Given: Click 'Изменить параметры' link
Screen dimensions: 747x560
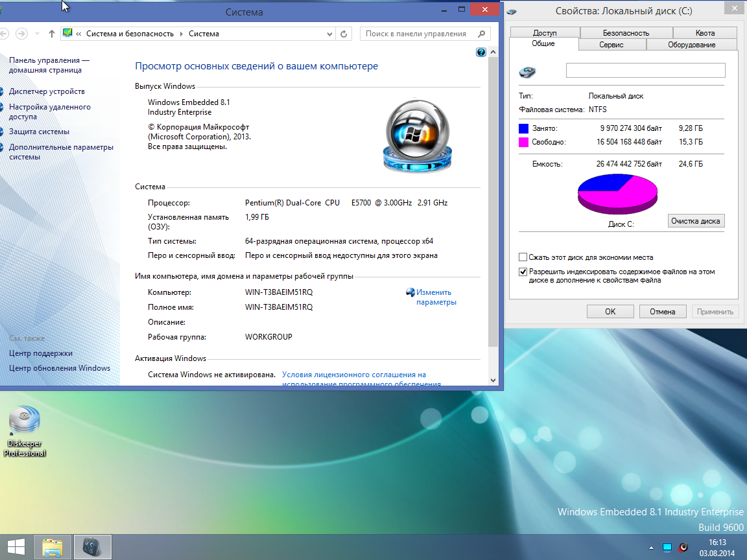Looking at the screenshot, I should point(436,297).
